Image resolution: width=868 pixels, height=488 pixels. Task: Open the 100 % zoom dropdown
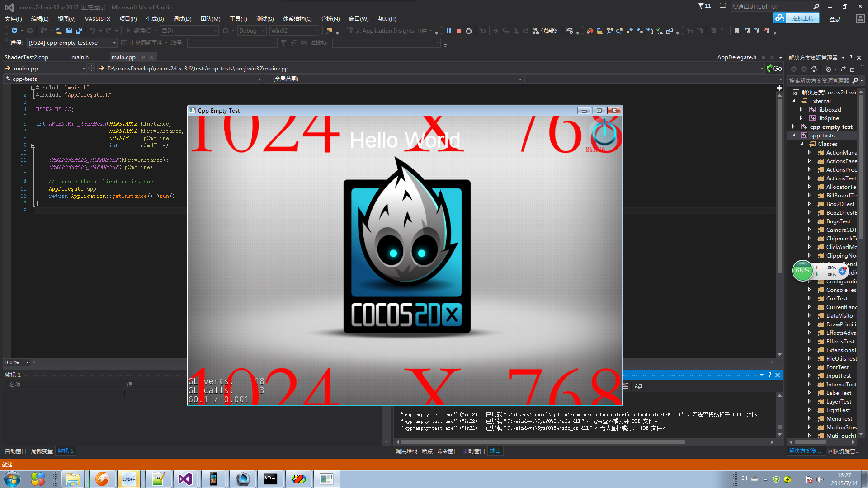pos(17,362)
